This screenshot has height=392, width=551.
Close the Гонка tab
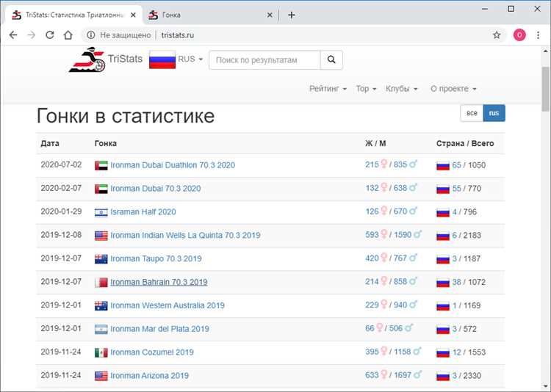click(x=270, y=15)
